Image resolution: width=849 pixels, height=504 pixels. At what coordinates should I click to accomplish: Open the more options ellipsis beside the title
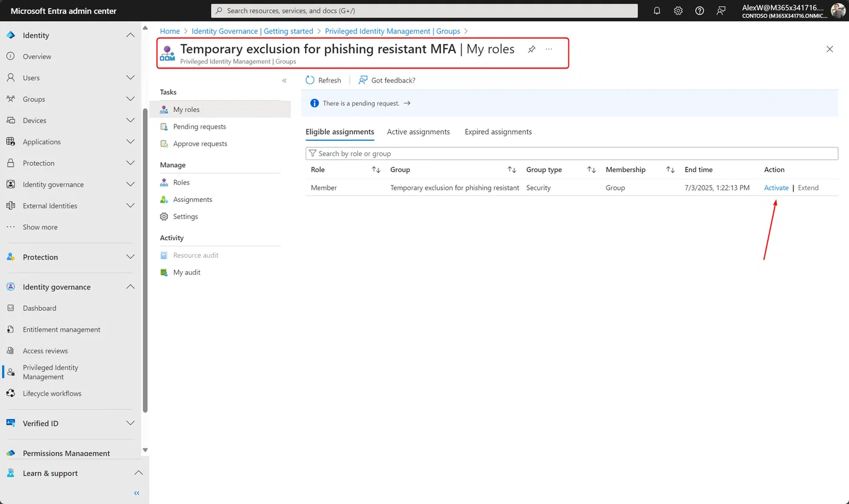coord(549,49)
